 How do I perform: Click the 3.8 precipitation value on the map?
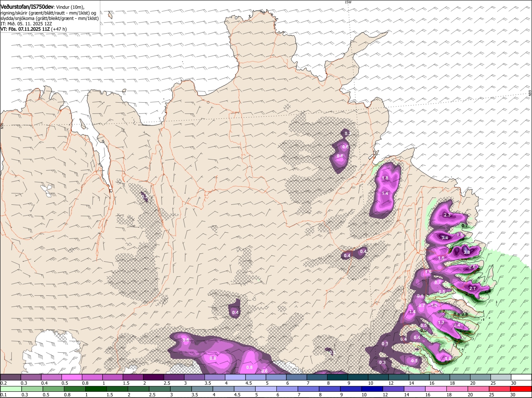[466, 252]
